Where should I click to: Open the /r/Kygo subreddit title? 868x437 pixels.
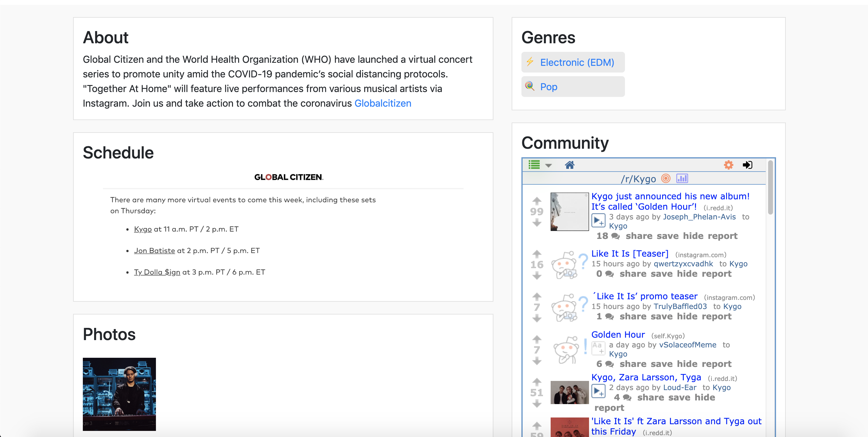(639, 179)
